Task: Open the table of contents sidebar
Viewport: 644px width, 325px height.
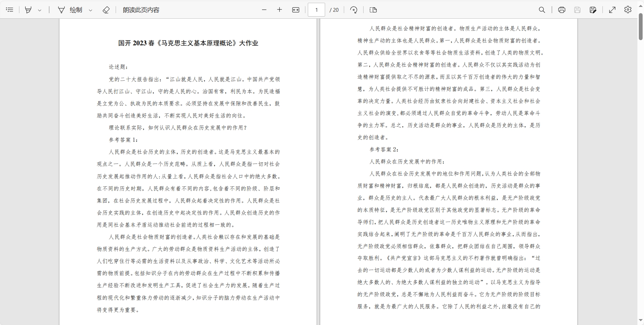Action: (x=10, y=10)
